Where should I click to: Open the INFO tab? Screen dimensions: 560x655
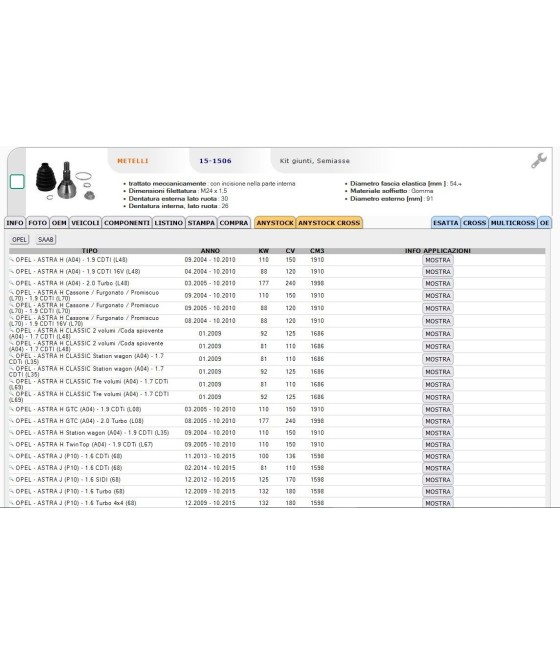tap(15, 223)
